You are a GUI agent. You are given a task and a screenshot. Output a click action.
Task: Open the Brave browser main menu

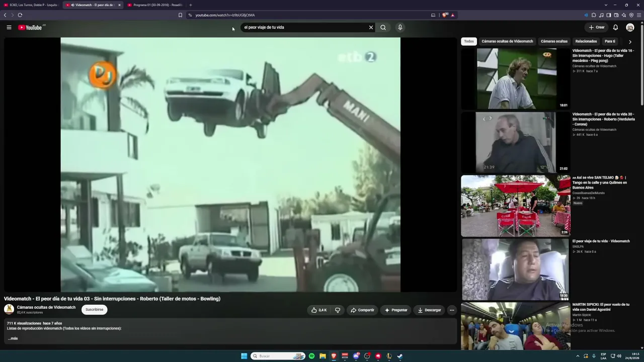point(639,15)
